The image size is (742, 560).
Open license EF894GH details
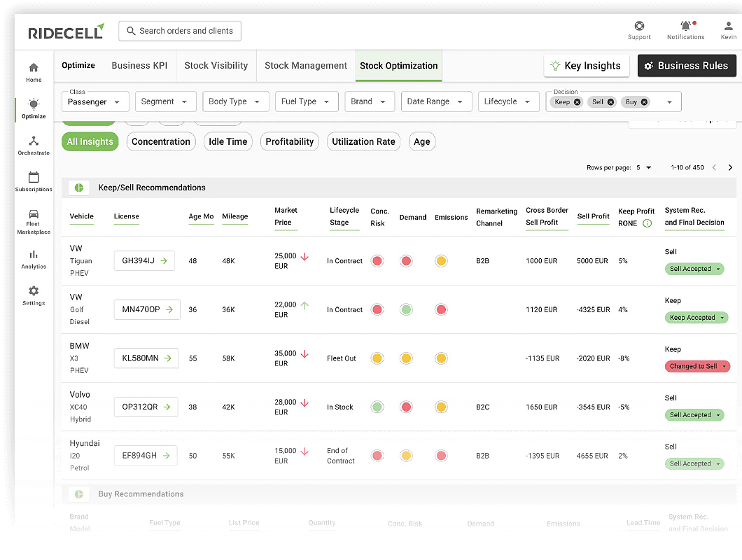[146, 456]
